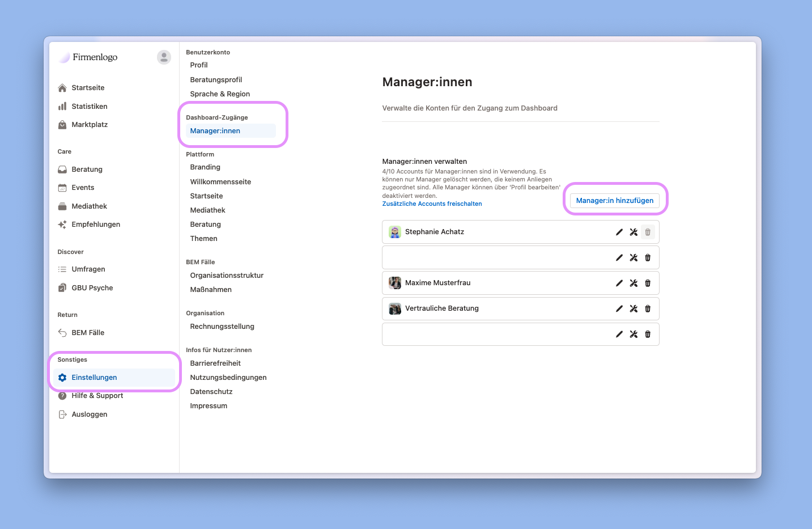Open Events using the calendar icon
This screenshot has height=529, width=812.
coord(62,187)
